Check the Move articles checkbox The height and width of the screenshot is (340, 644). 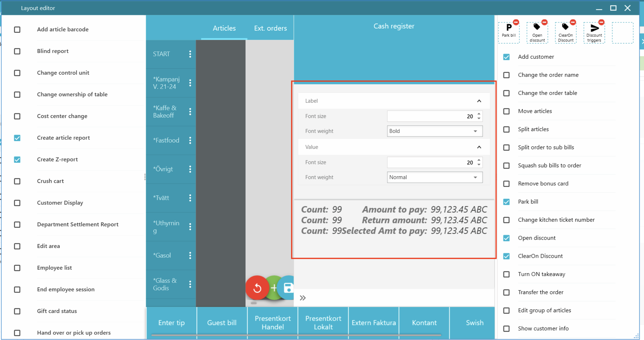[x=506, y=111]
